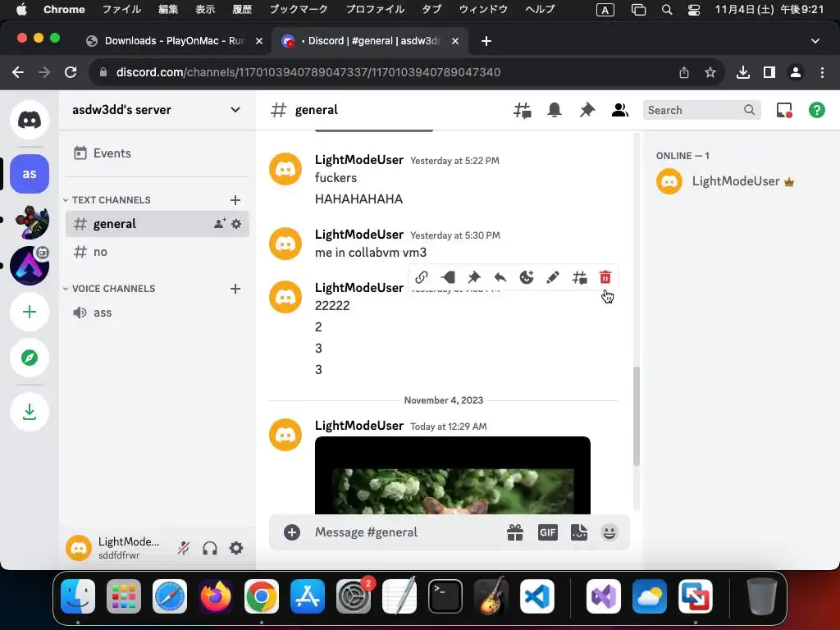The width and height of the screenshot is (840, 630).
Task: Reload the page in Chrome
Action: [x=71, y=72]
